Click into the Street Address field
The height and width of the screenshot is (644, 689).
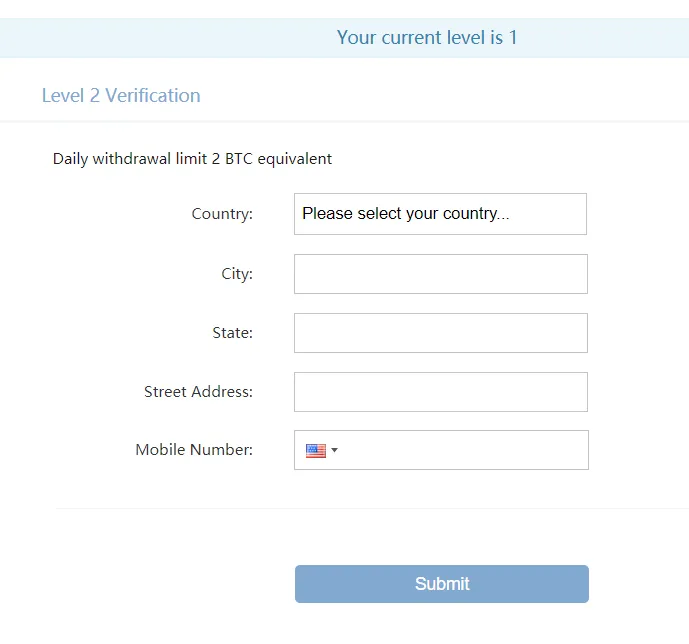441,392
